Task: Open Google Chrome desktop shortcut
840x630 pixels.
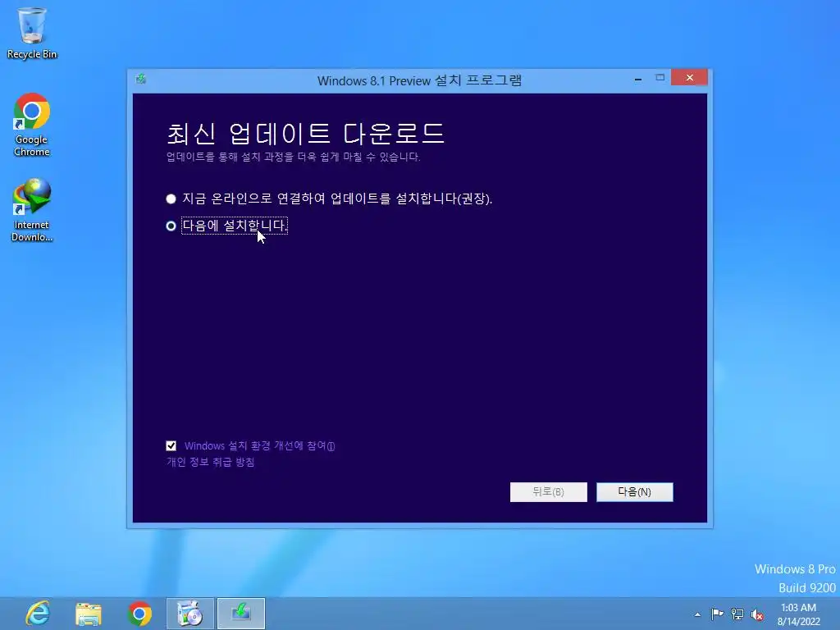Action: (32, 125)
